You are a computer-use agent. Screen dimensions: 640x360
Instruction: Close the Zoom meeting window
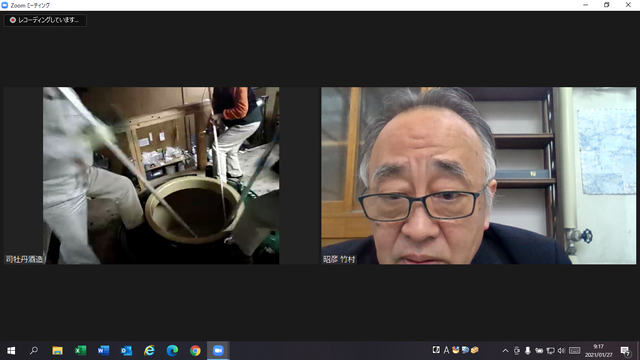[x=628, y=5]
